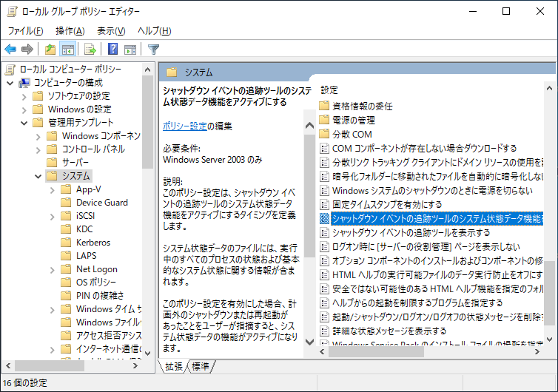Click tree pane horizontal scrollbar right arrow
Screen dimensions: 558x392
[x=135, y=365]
